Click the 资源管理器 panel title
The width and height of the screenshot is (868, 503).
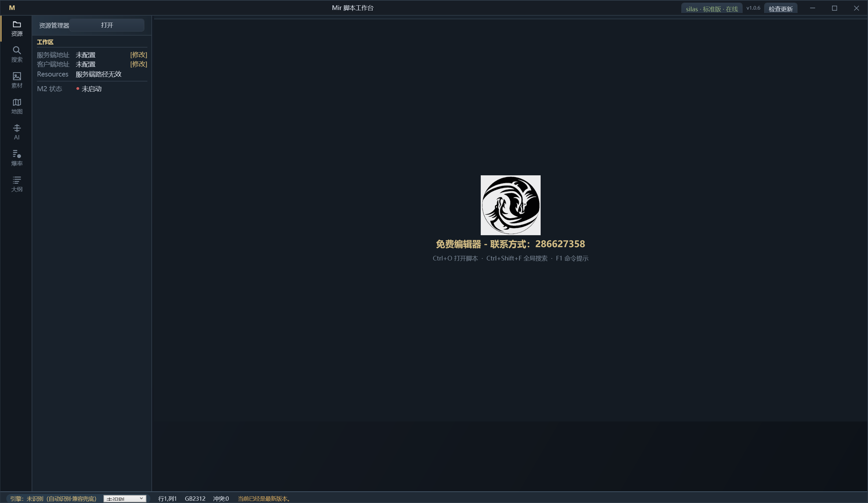pos(54,26)
